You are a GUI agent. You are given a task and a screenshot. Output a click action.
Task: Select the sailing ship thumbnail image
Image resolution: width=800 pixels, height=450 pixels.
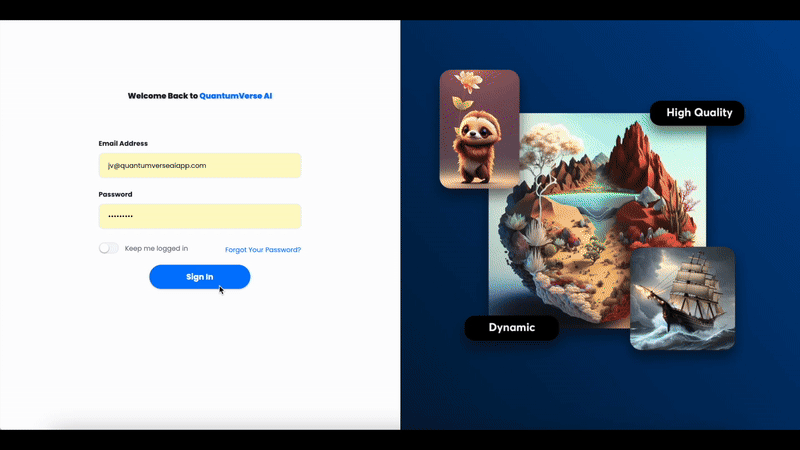pos(682,298)
